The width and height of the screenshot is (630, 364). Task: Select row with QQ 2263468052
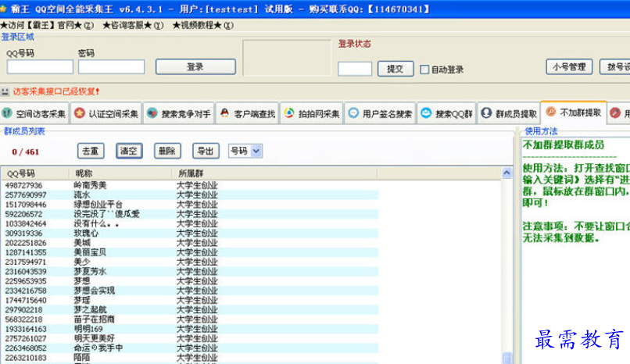[x=190, y=348]
